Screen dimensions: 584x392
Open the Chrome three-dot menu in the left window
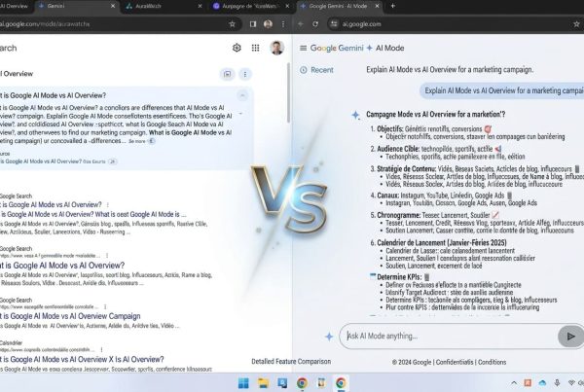pyautogui.click(x=283, y=24)
